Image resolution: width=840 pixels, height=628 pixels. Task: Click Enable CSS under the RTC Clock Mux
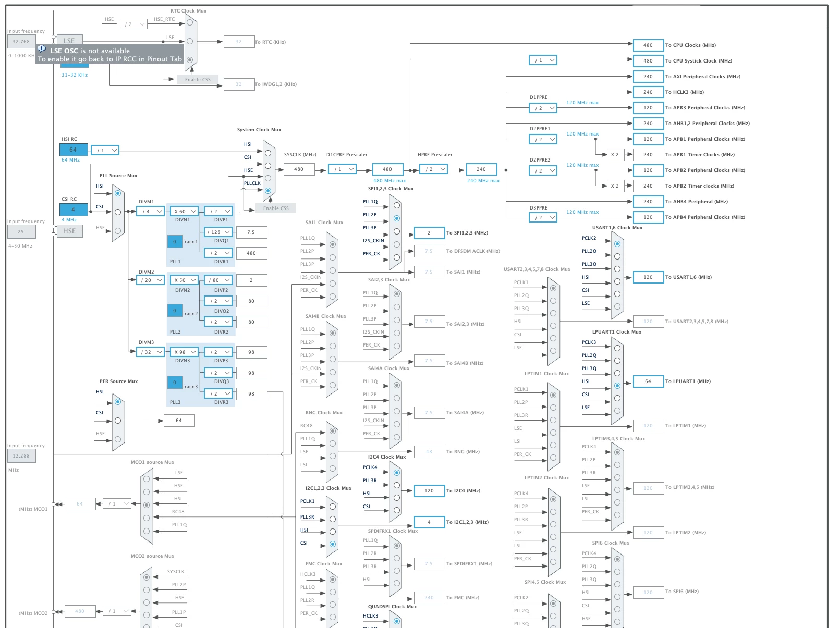coord(198,79)
